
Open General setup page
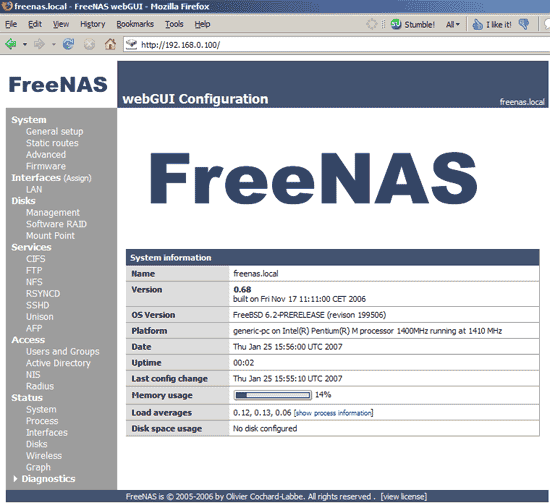click(x=55, y=132)
